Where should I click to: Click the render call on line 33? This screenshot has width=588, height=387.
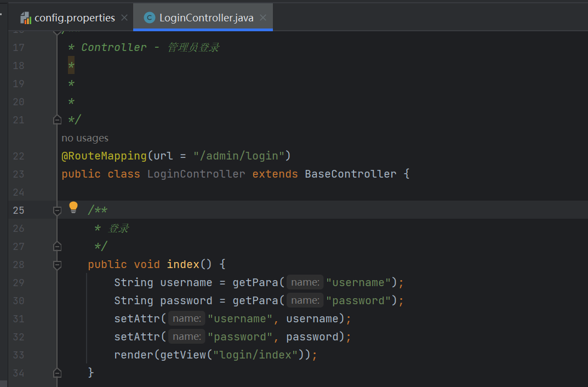(134, 355)
